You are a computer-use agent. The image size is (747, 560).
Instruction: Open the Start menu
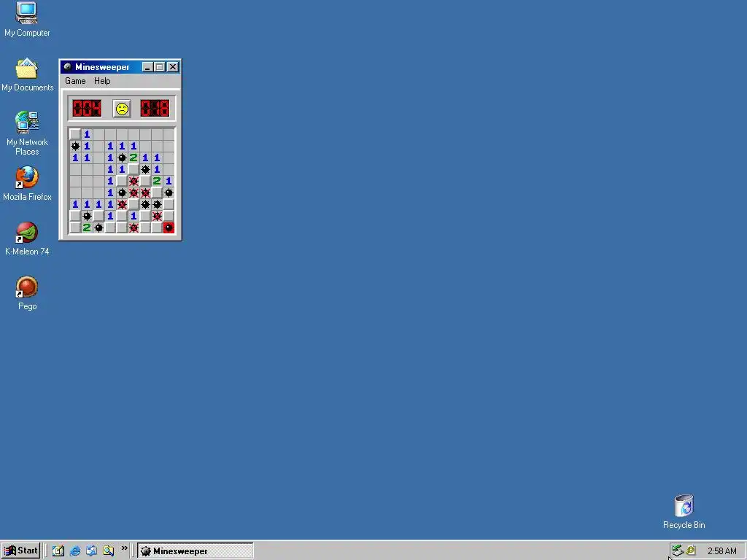point(21,551)
